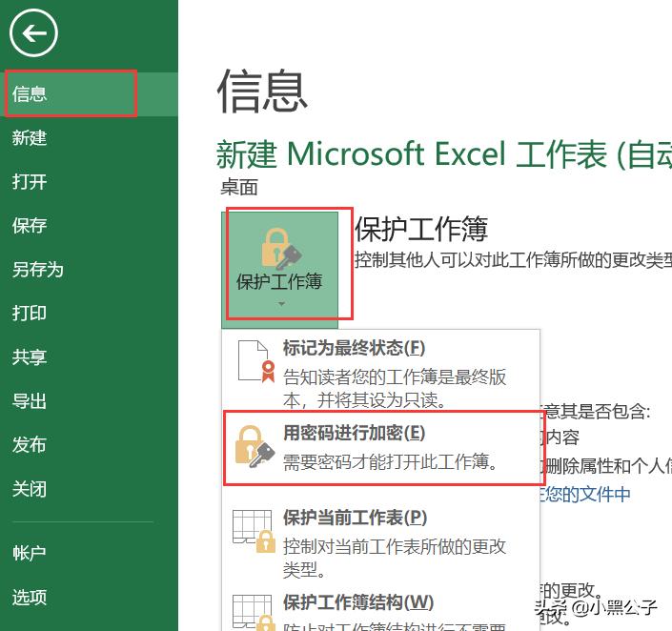Expand the 保护工作簿 dropdown arrow

281,304
